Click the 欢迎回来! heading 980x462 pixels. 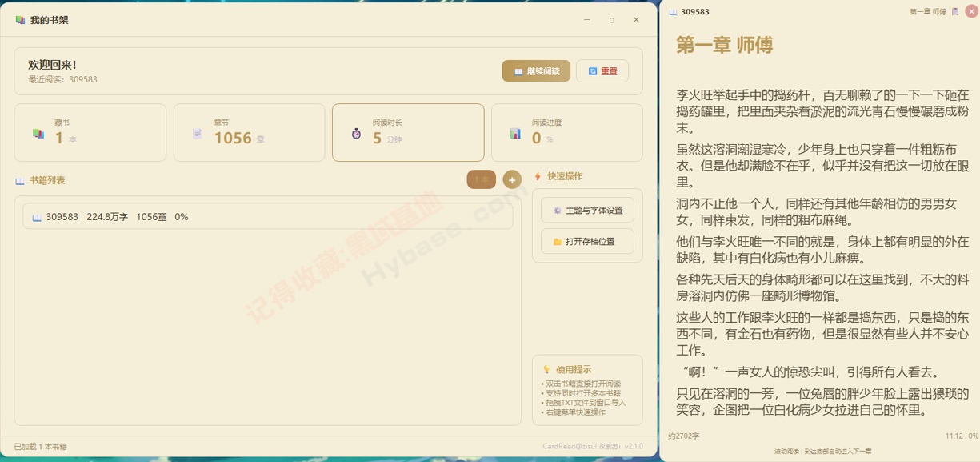pyautogui.click(x=53, y=65)
